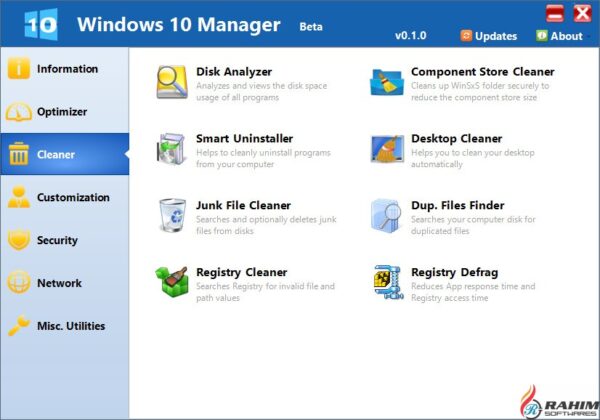Click the Beta label in the title
Viewport: 600px width, 420px height.
click(x=311, y=26)
